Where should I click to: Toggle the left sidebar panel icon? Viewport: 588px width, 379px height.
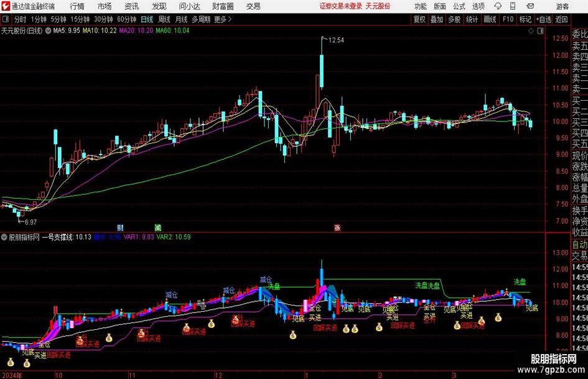[x=5, y=19]
